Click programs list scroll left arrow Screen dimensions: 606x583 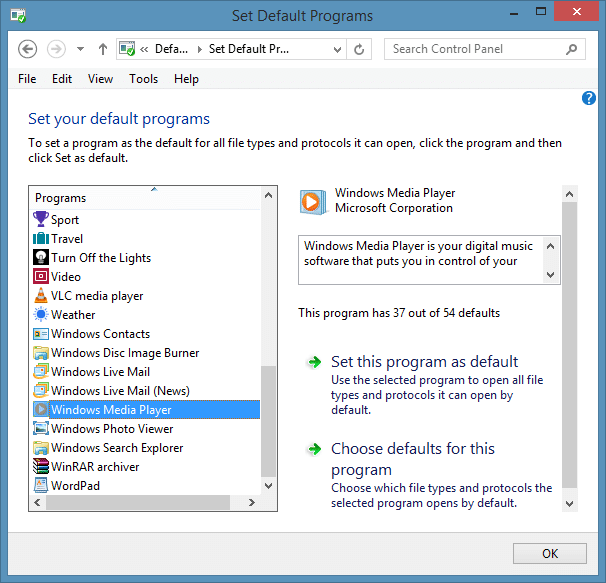click(37, 503)
